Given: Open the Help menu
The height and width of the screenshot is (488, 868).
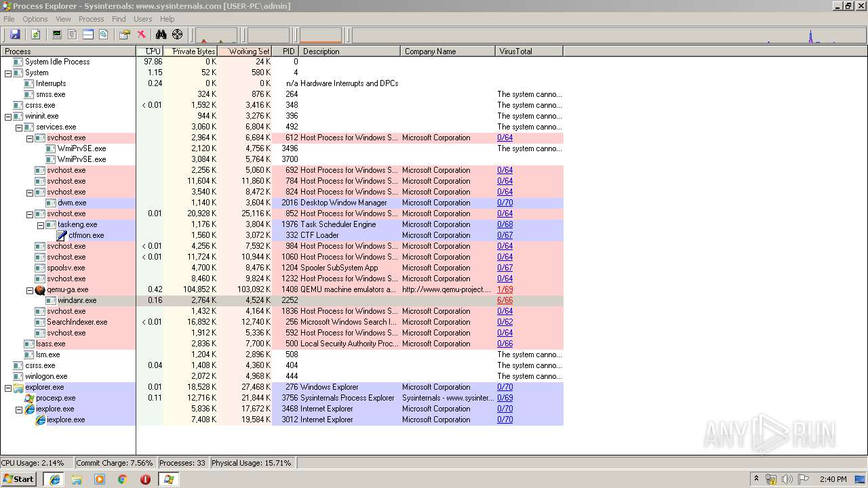Looking at the screenshot, I should (x=167, y=19).
